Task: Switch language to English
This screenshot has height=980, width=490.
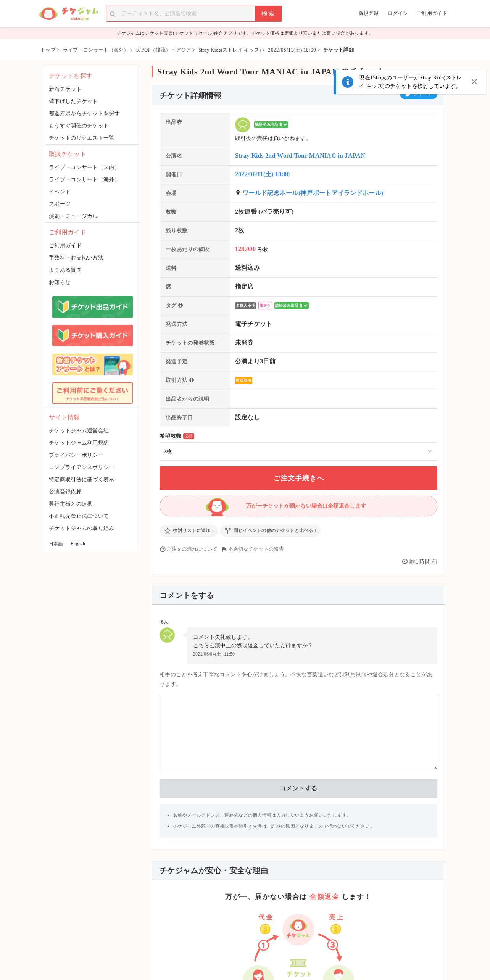Action: pos(78,544)
